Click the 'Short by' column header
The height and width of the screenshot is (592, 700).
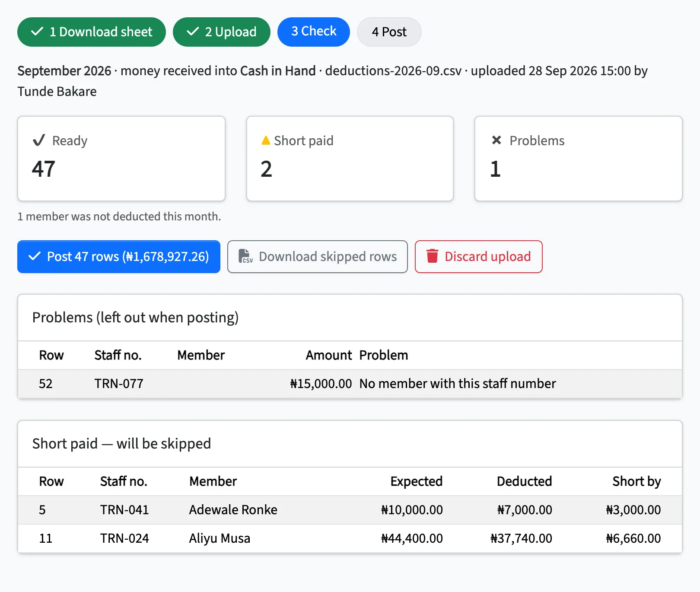pyautogui.click(x=637, y=481)
